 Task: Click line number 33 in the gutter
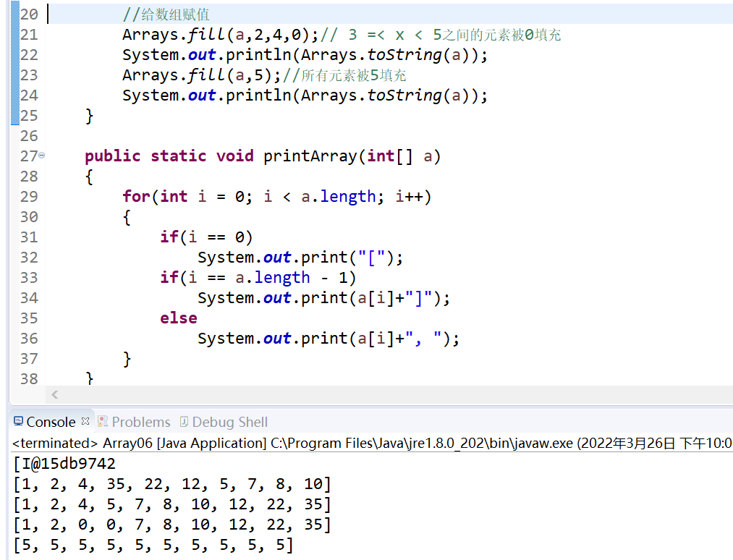(29, 278)
